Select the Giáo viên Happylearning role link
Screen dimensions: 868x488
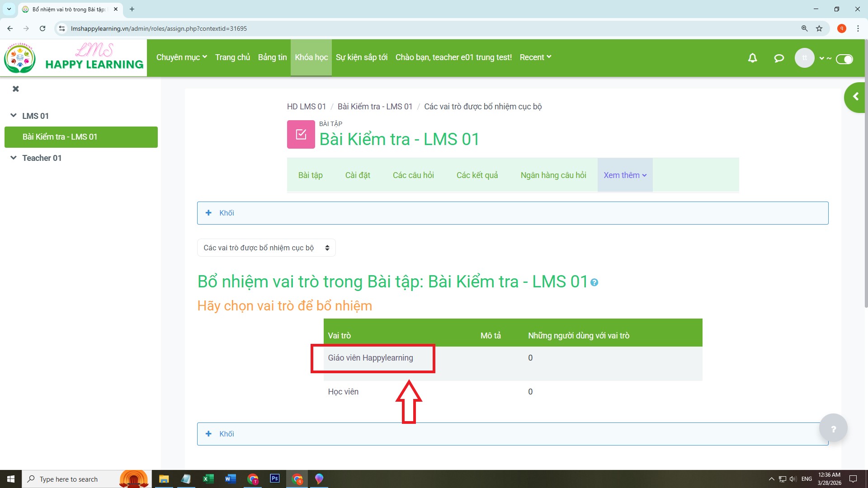(370, 358)
